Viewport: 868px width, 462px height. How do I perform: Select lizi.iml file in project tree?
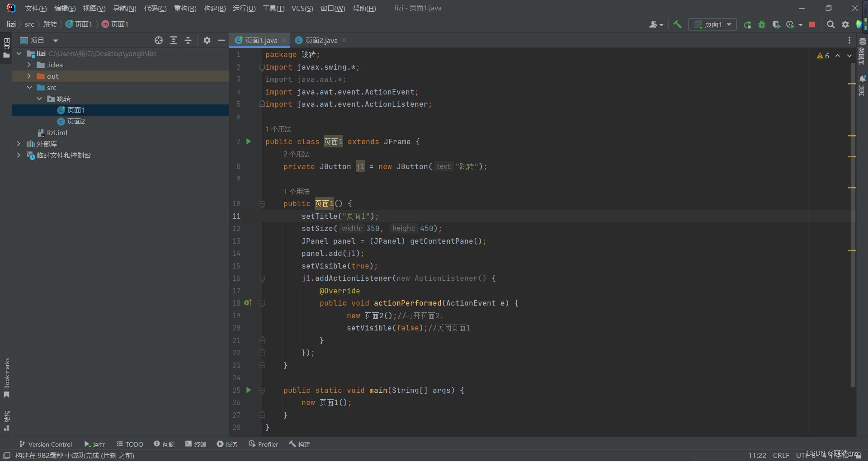[57, 132]
